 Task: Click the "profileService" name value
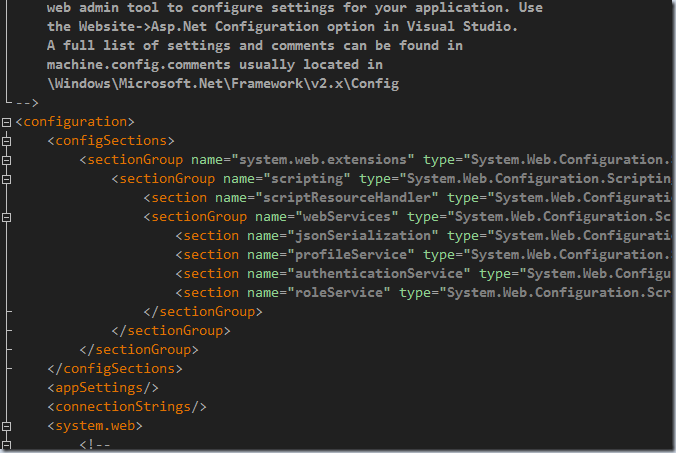pyautogui.click(x=351, y=255)
